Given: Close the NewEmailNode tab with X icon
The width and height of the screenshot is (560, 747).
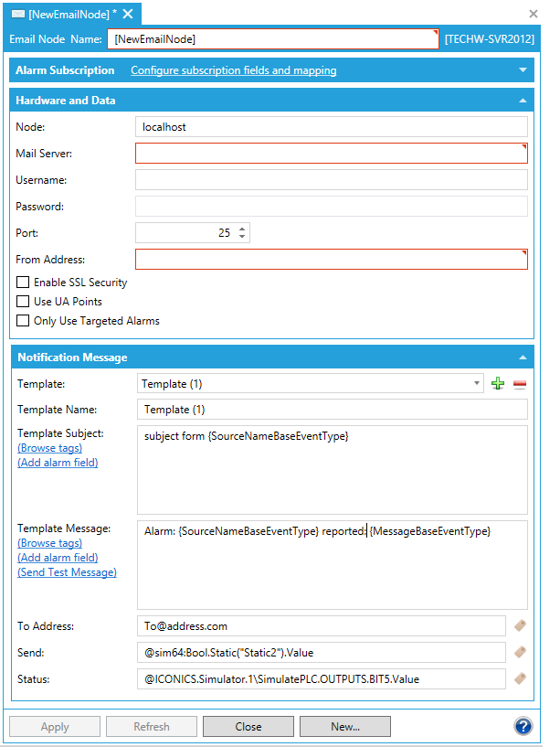Looking at the screenshot, I should [x=128, y=14].
